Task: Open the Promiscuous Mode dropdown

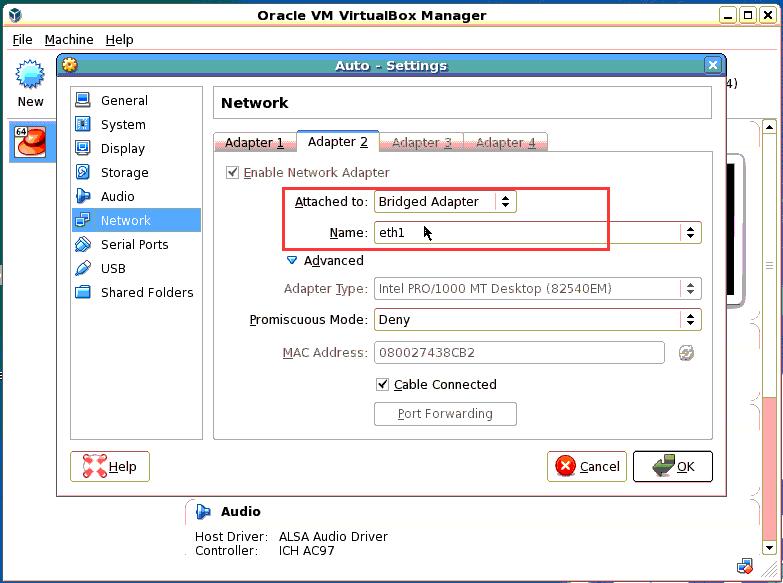Action: pos(538,319)
